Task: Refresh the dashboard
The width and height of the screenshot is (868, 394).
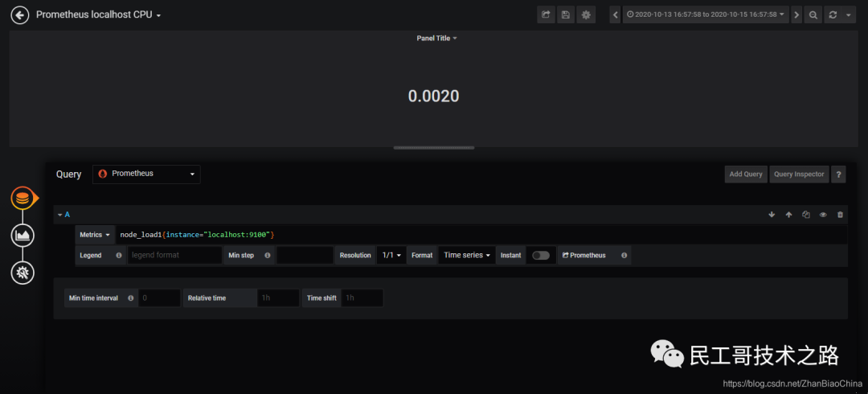Action: (833, 15)
